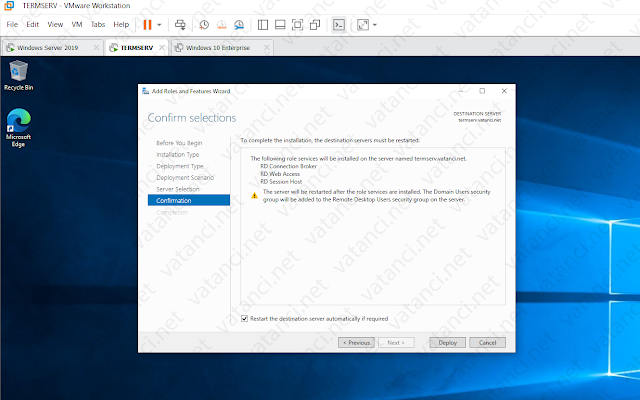The width and height of the screenshot is (640, 400).
Task: Click the Confirm selections heading
Action: tap(192, 118)
